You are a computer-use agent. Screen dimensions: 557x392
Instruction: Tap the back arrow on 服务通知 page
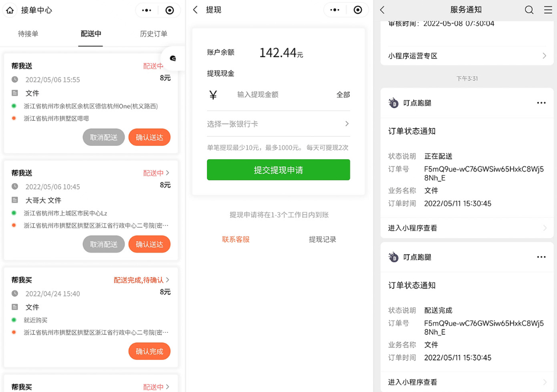pyautogui.click(x=383, y=10)
